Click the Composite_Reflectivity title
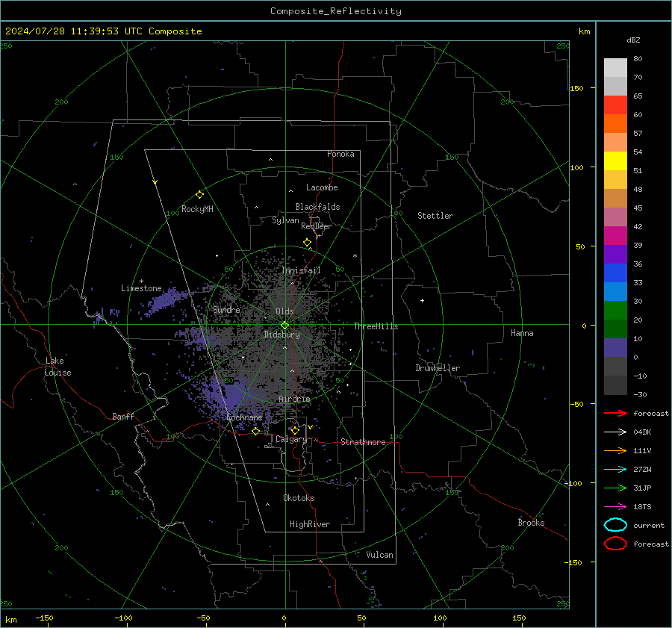 (x=336, y=11)
